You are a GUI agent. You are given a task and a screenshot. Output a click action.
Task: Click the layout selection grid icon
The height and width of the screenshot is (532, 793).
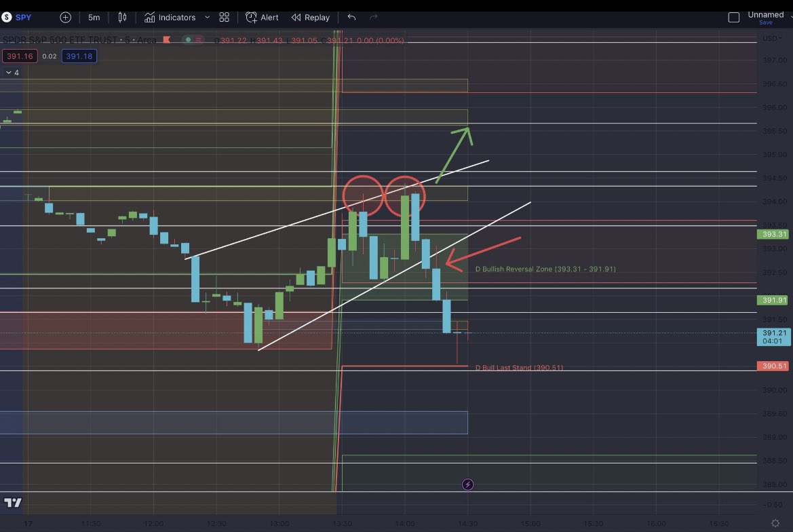click(224, 17)
